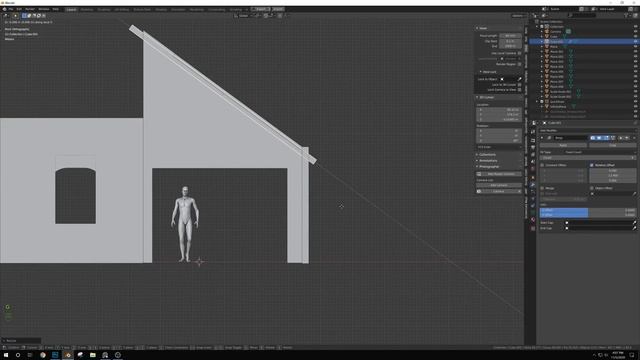Enable the Object Offset checkbox
Screen dimensions: 640x360
tap(591, 188)
